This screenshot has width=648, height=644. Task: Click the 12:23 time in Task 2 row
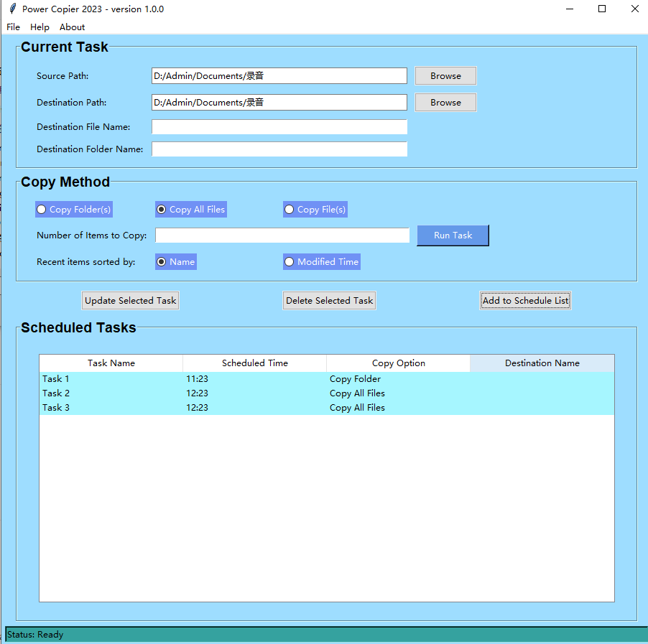click(x=197, y=393)
